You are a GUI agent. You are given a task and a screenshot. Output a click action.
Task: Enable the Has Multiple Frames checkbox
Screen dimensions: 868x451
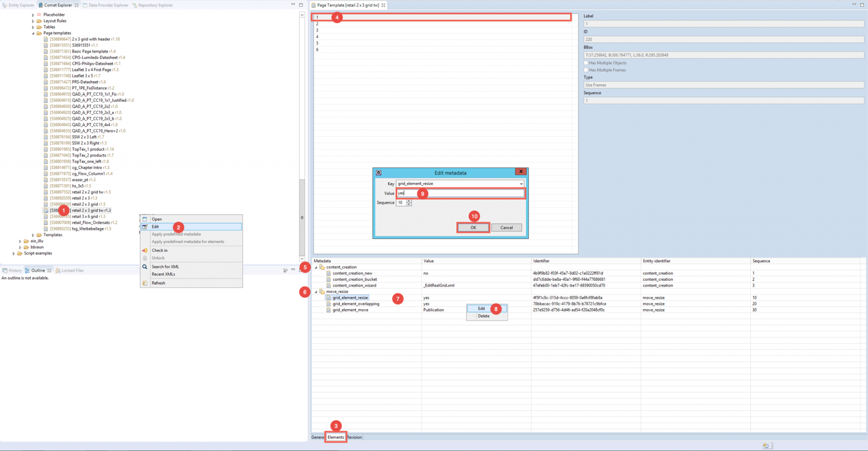pyautogui.click(x=586, y=70)
